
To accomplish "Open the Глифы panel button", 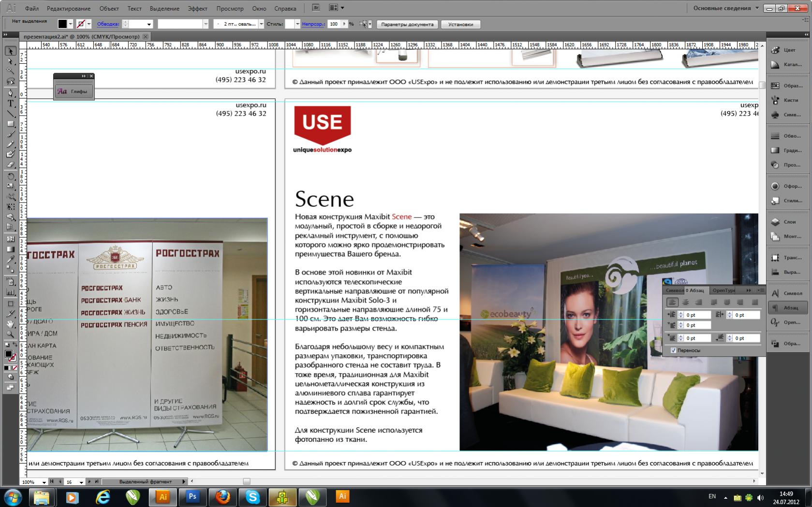I will click(x=74, y=91).
